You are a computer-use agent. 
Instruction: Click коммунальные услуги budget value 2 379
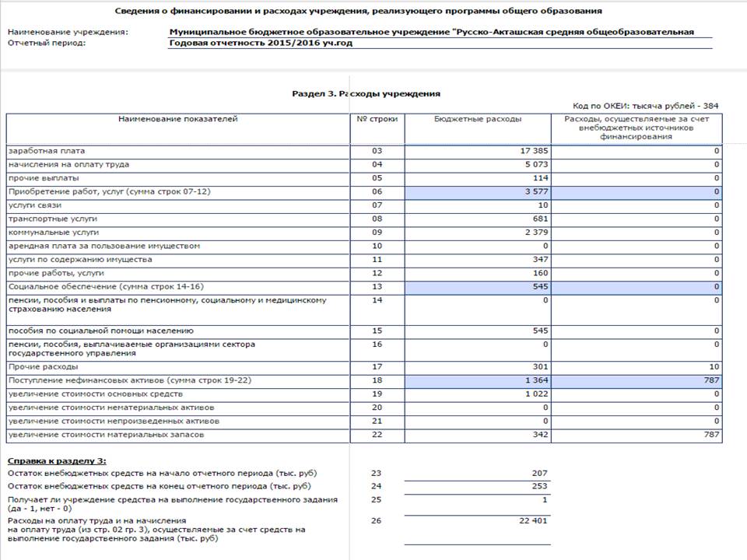click(x=477, y=233)
